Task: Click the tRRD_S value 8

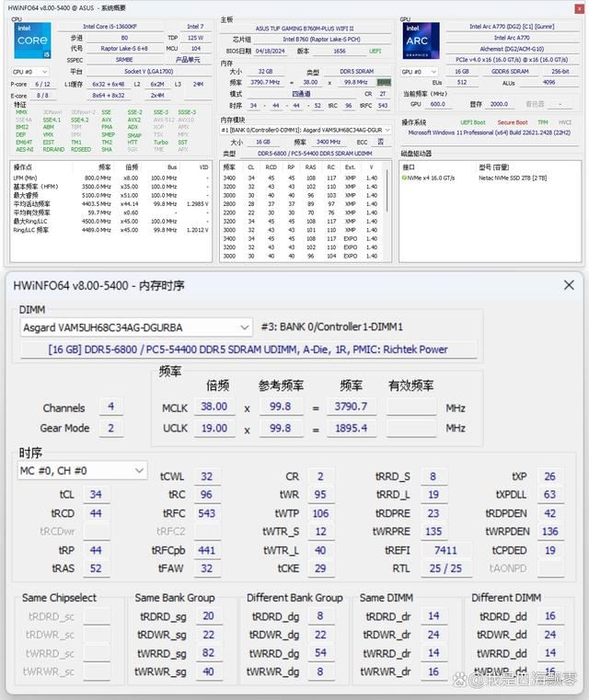Action: tap(433, 476)
